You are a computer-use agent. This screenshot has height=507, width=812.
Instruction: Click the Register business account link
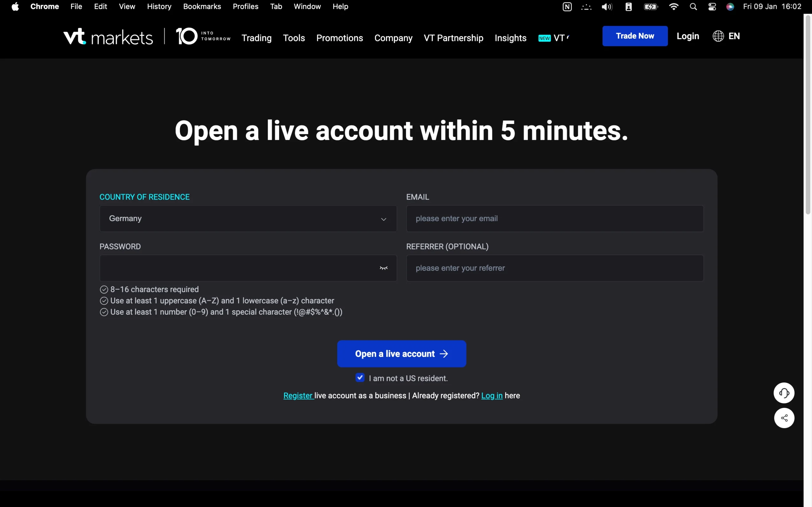click(x=298, y=396)
